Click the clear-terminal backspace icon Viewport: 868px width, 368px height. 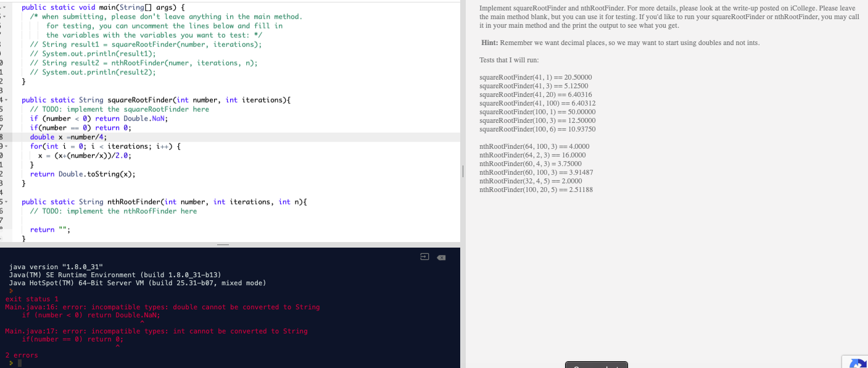pyautogui.click(x=441, y=257)
